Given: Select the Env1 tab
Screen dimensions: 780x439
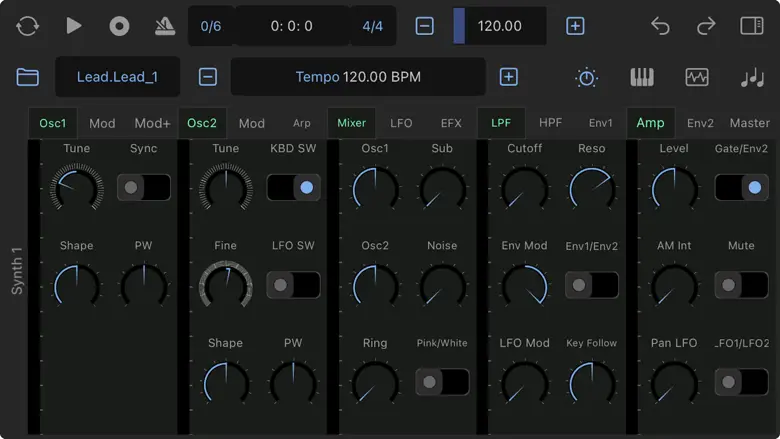Looking at the screenshot, I should (x=601, y=123).
